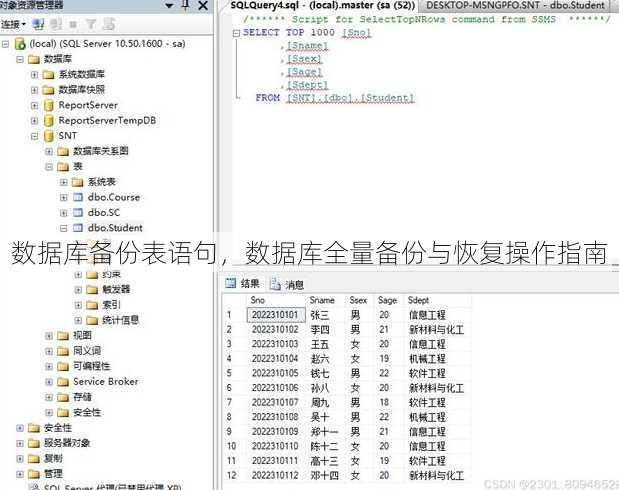Screen dimensions: 619x490
Task: Select the dbo.SC table icon
Action: [x=78, y=212]
